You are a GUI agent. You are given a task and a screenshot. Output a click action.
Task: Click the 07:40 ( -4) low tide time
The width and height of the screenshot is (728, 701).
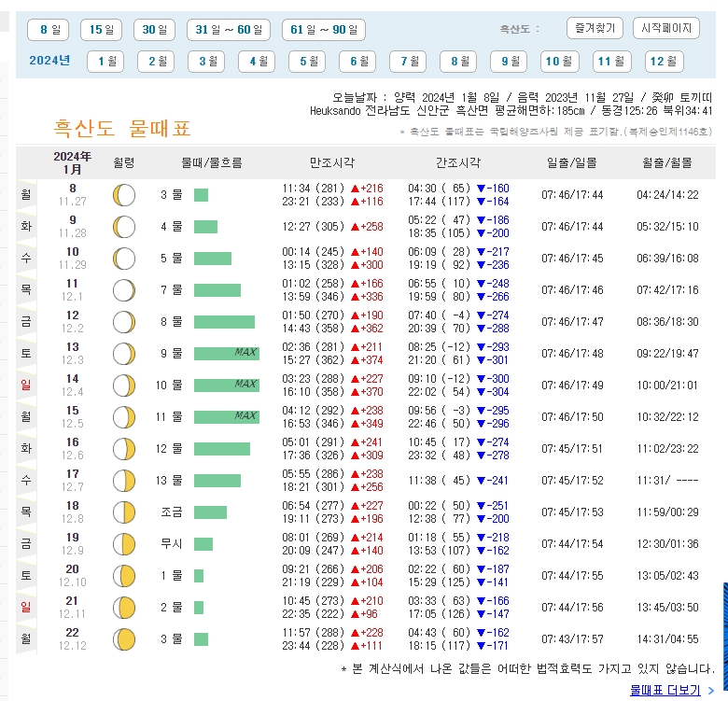coord(440,315)
